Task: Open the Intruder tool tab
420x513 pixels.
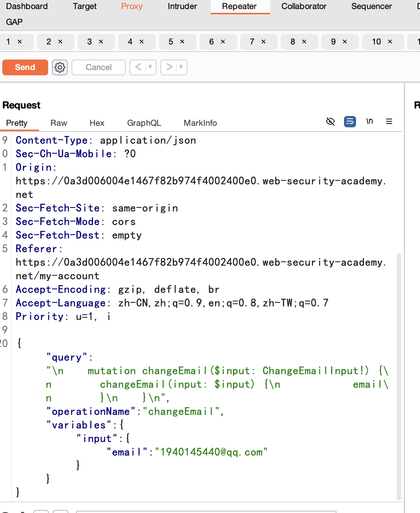Action: [182, 6]
